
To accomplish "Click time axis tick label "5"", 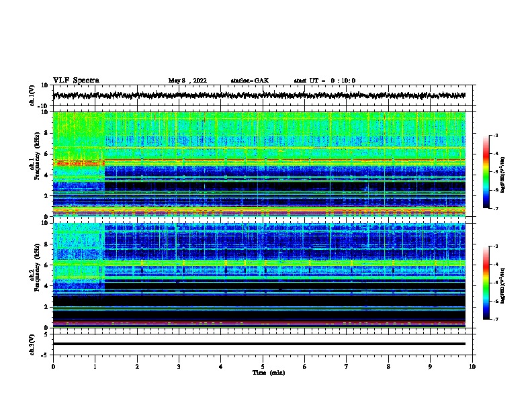I will [x=263, y=367].
